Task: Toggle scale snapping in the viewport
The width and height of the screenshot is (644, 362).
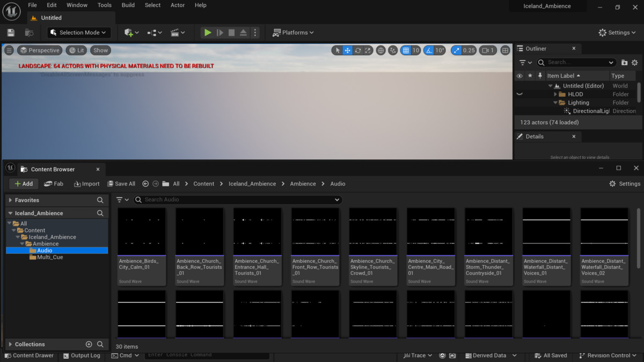Action: [456, 50]
